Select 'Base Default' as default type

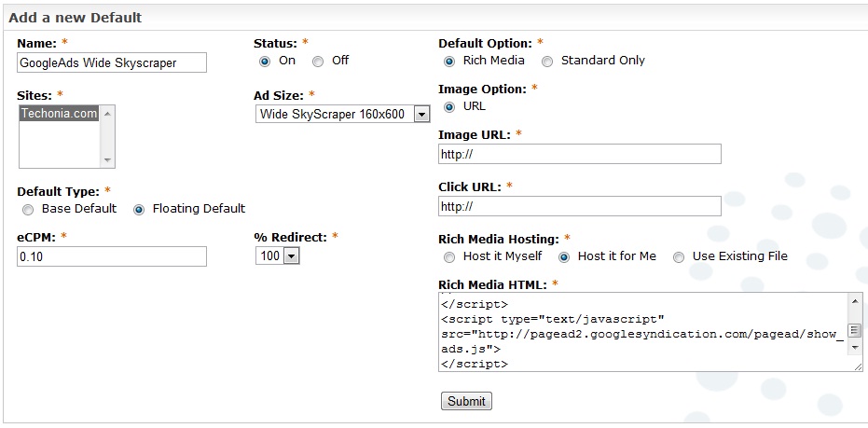[x=28, y=210]
